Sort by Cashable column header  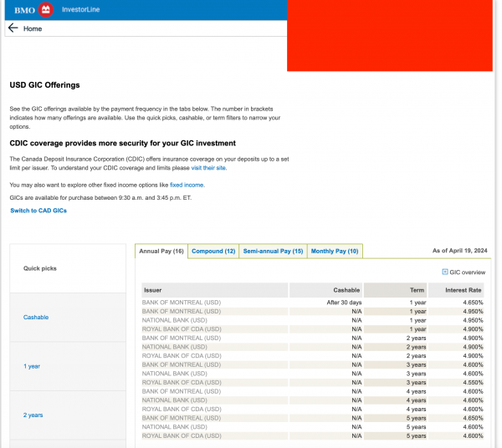[346, 290]
